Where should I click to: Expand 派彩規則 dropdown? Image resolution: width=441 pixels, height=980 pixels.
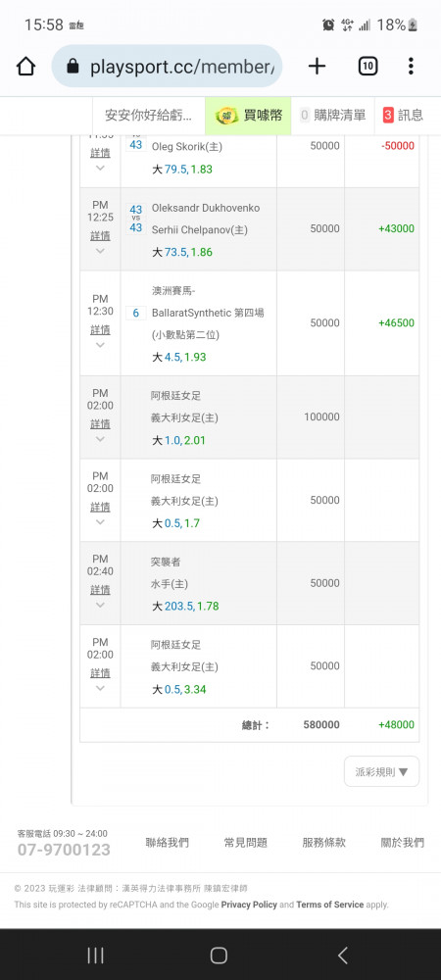381,771
